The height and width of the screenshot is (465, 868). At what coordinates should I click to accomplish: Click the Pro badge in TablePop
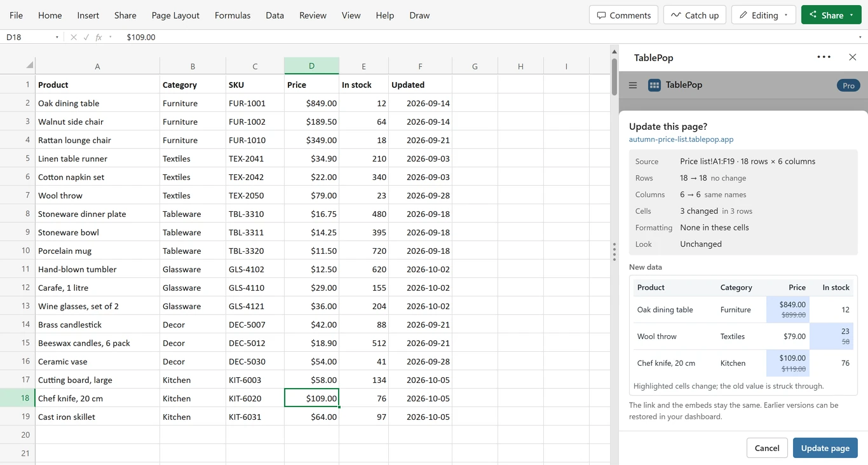(x=848, y=85)
